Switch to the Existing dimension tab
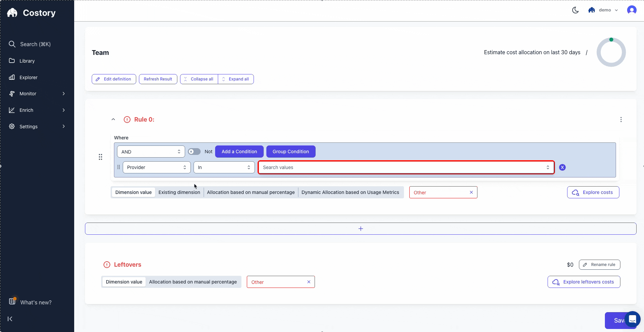 [x=179, y=192]
